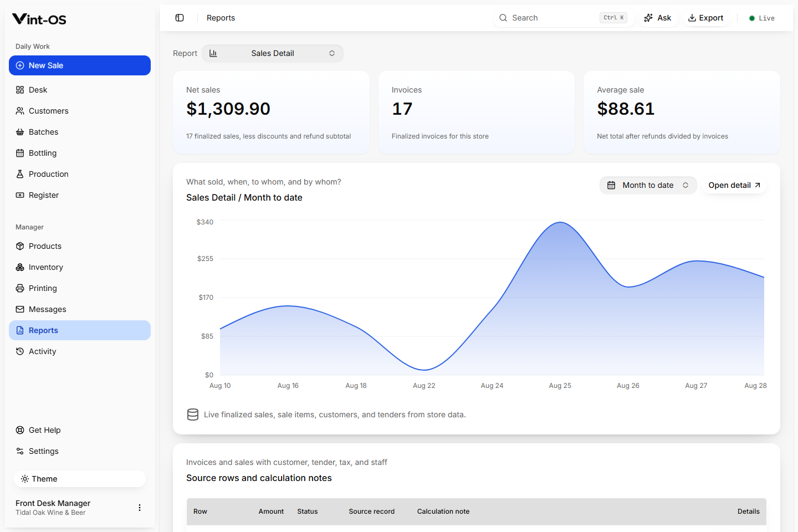Click the Production flask icon

tap(20, 174)
